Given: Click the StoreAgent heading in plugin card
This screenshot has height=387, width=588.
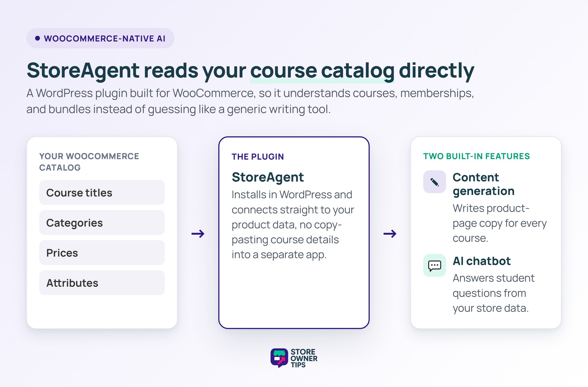Looking at the screenshot, I should click(x=268, y=177).
